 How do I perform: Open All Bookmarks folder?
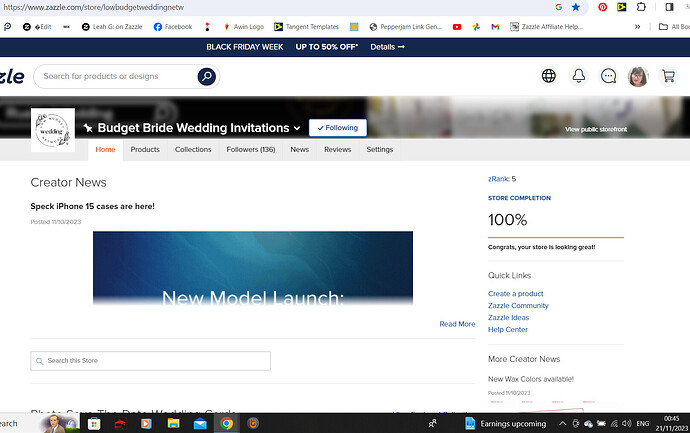[674, 27]
